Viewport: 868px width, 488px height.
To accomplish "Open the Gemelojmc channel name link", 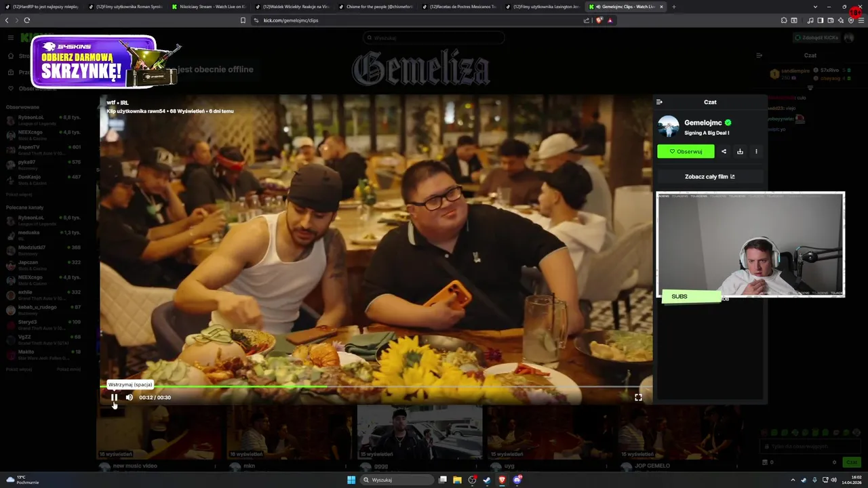I will pyautogui.click(x=703, y=123).
